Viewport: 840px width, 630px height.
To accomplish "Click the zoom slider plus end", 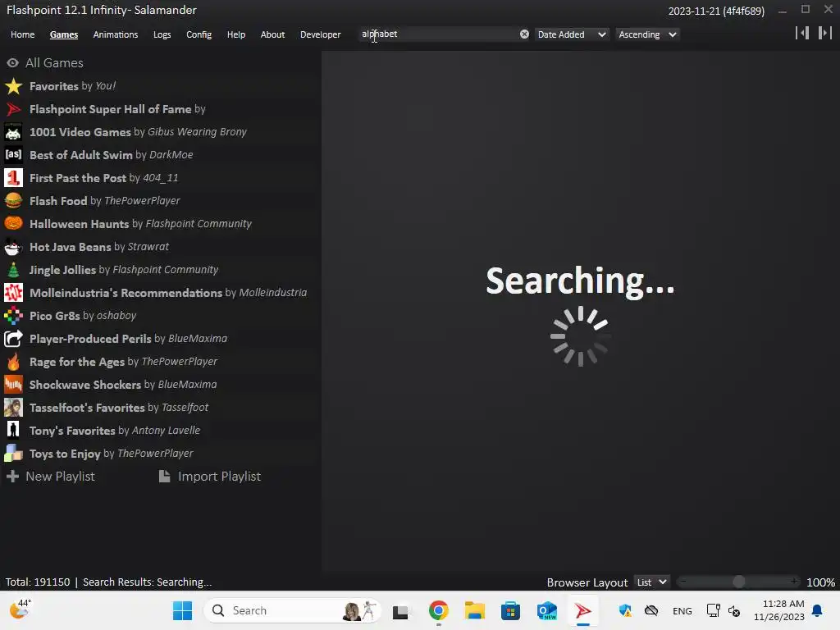I will (x=794, y=582).
